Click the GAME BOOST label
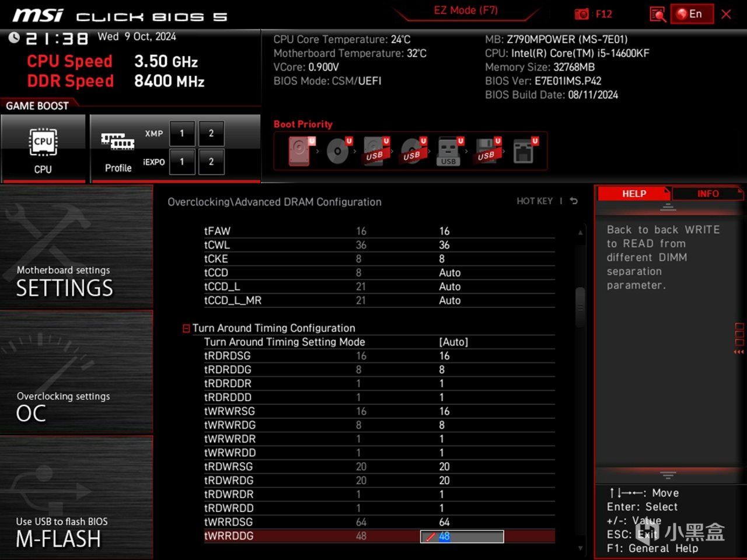This screenshot has width=747, height=560. point(37,106)
